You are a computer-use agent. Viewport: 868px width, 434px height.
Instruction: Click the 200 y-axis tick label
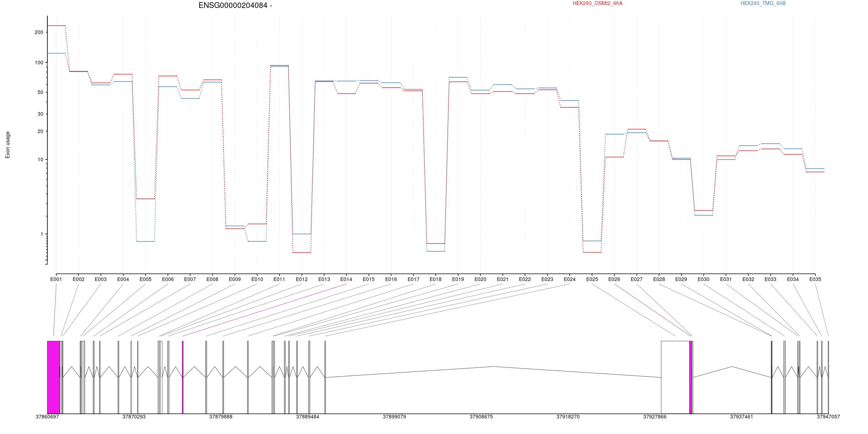coord(39,32)
